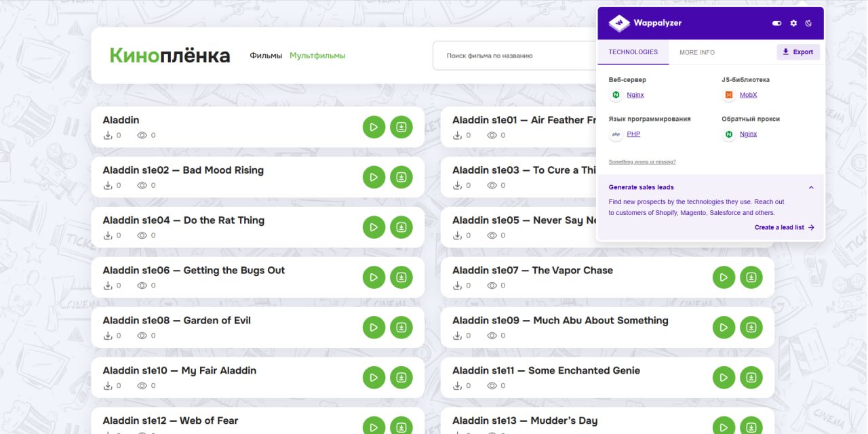868x434 pixels.
Task: Switch to the MORE INFO tab
Action: [x=697, y=52]
